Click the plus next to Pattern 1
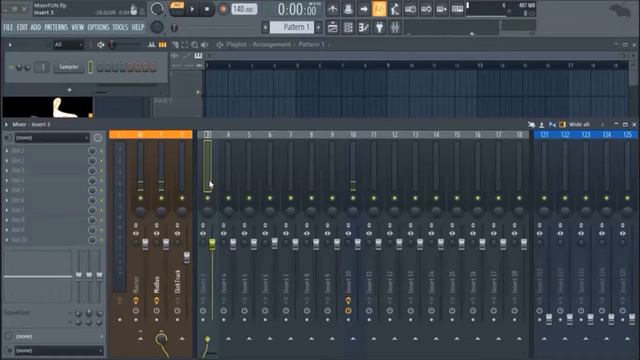This screenshot has width=640, height=360. coord(318,27)
